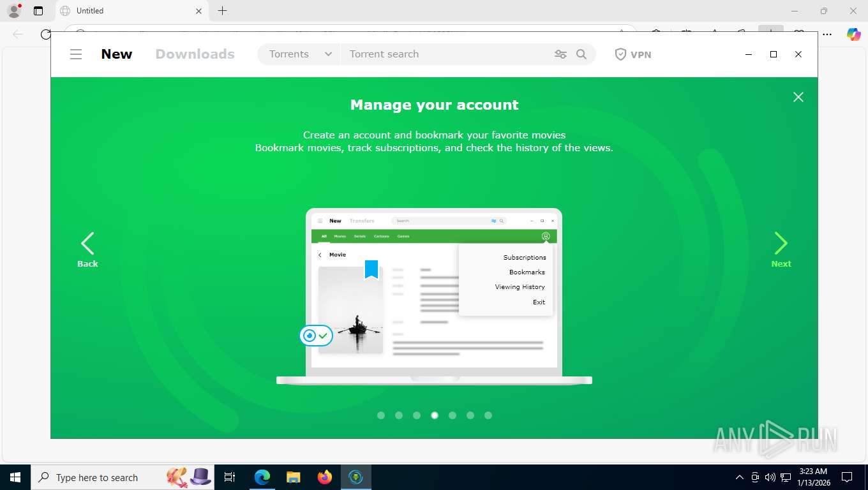
Task: Show hidden system tray icons
Action: click(740, 477)
